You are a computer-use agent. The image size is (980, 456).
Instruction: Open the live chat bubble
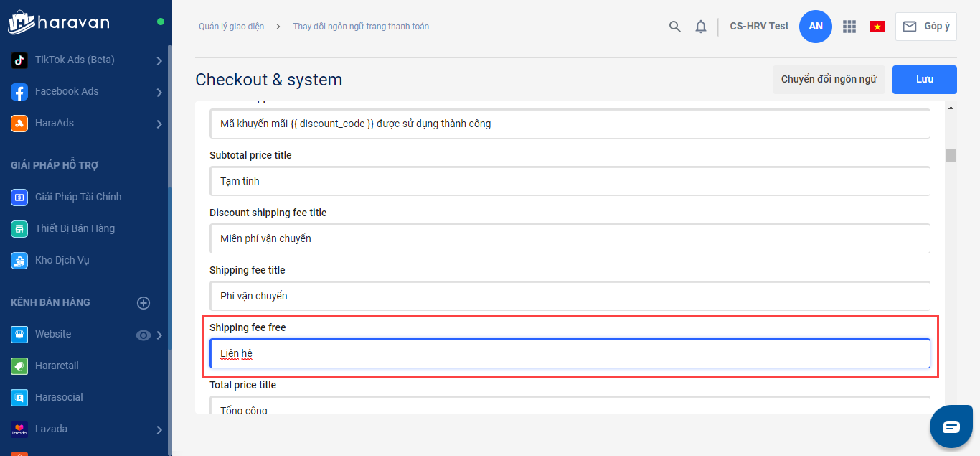(951, 427)
